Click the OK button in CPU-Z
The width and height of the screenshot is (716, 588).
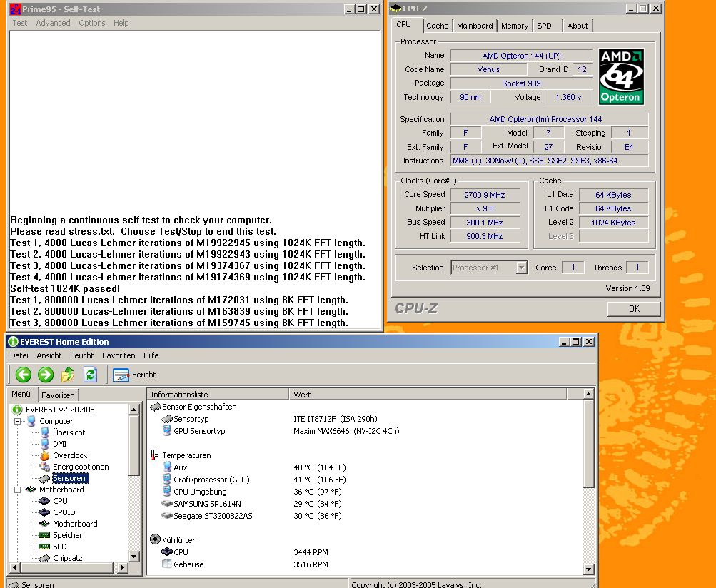634,308
